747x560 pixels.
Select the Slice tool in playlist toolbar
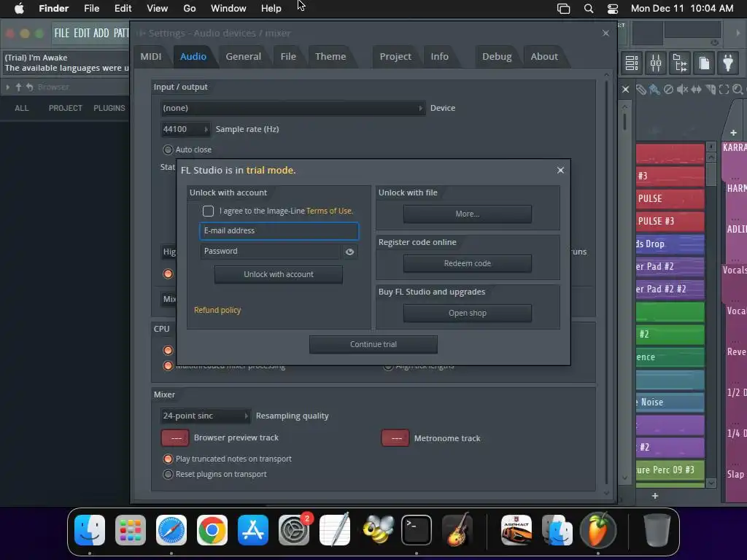(x=711, y=90)
